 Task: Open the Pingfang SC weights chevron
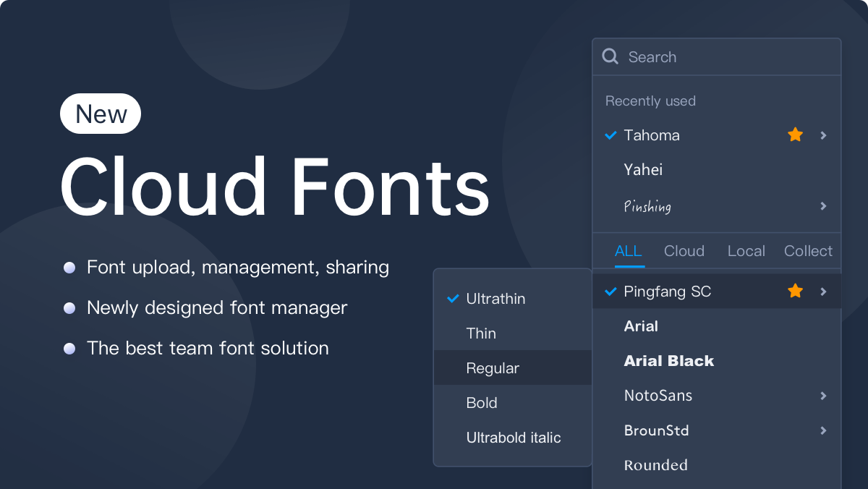(823, 292)
